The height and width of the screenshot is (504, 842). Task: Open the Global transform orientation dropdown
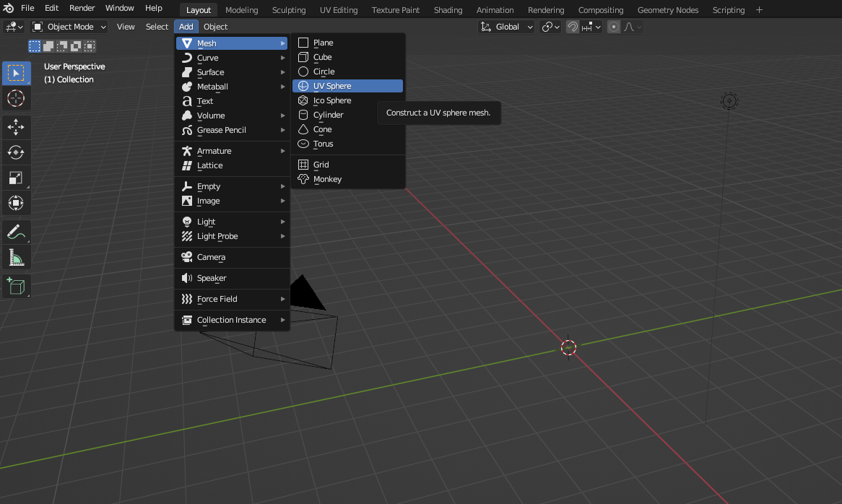pos(505,26)
